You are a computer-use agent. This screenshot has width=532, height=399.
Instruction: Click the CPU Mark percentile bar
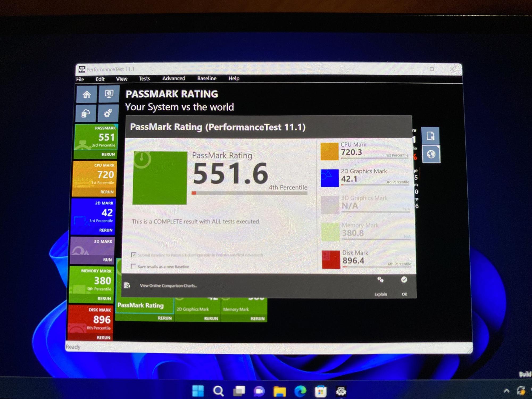(375, 159)
